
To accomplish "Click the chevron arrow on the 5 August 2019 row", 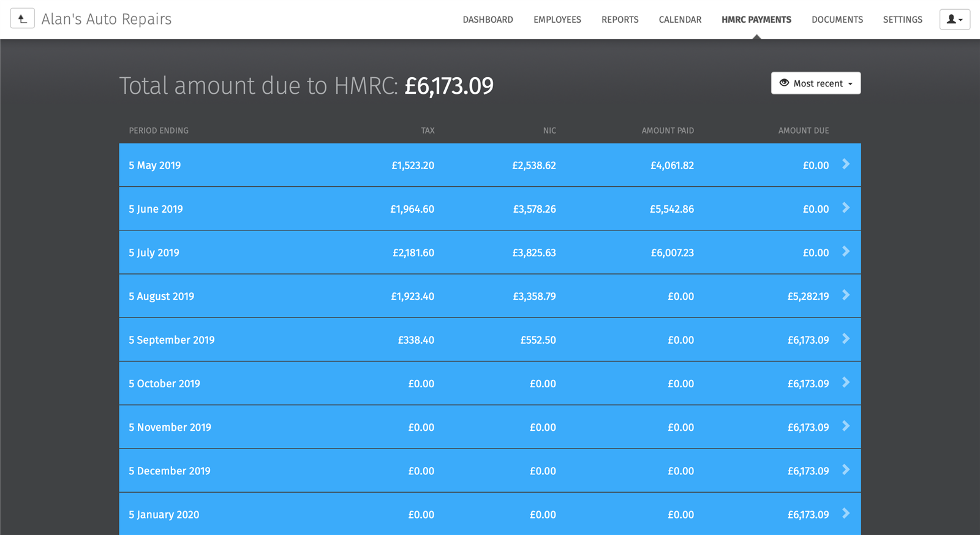I will (x=846, y=295).
